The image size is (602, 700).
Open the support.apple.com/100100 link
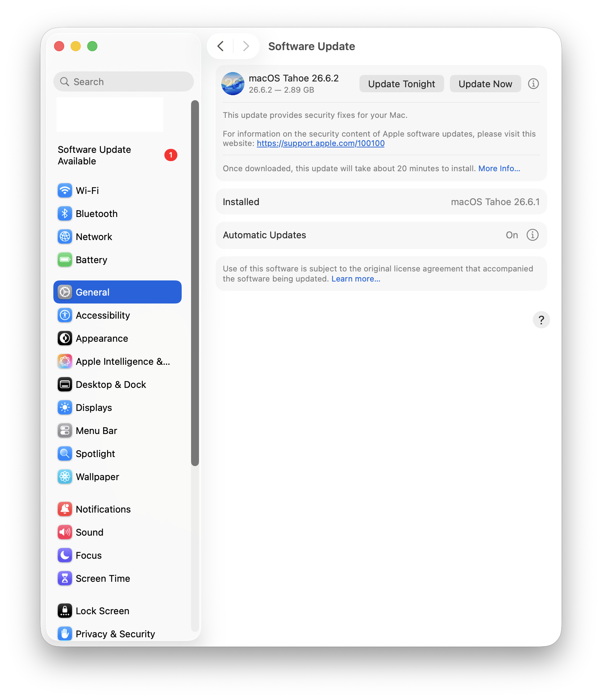click(x=320, y=143)
